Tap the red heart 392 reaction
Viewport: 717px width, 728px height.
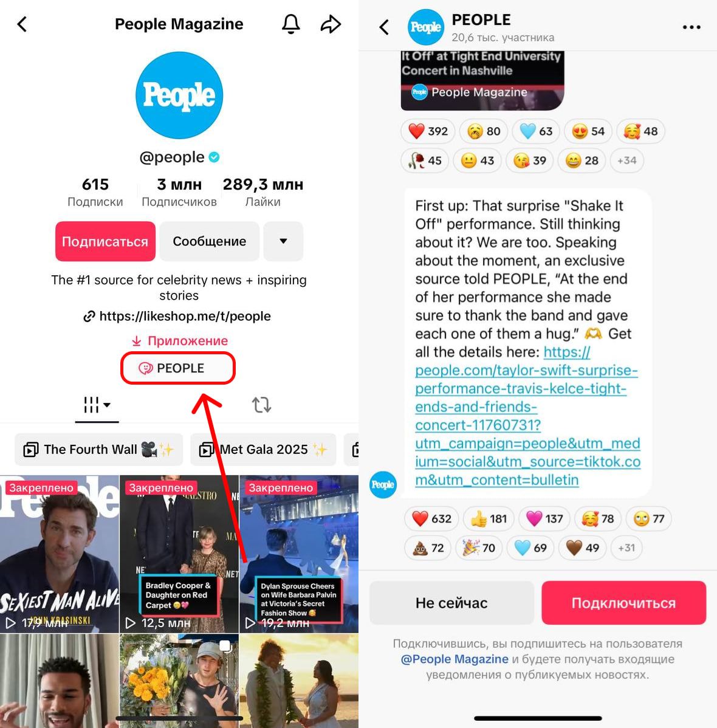(428, 131)
